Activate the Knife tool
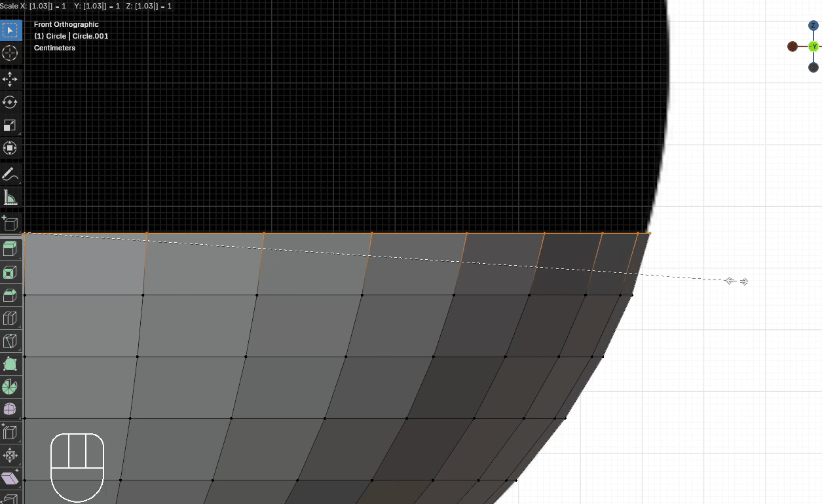 point(10,341)
